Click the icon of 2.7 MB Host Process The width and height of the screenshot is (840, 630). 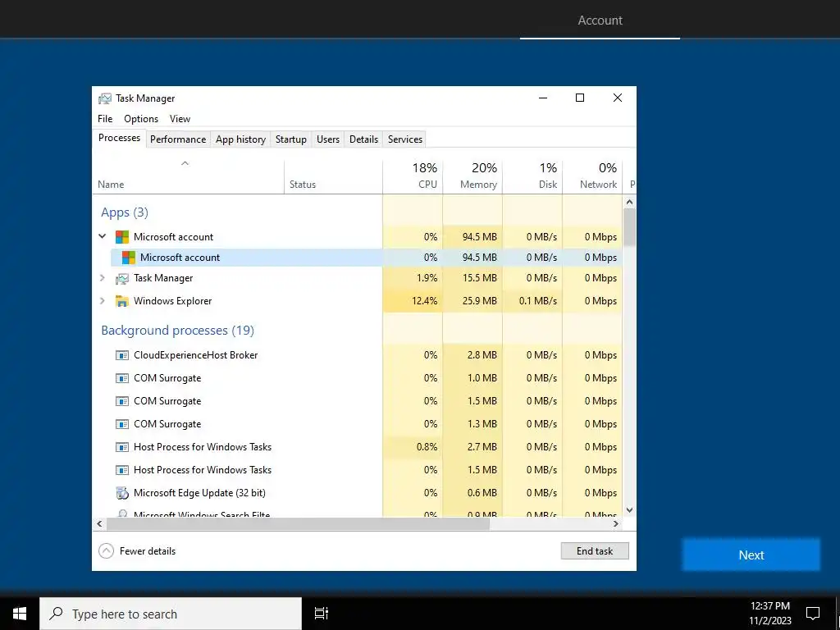coord(122,447)
